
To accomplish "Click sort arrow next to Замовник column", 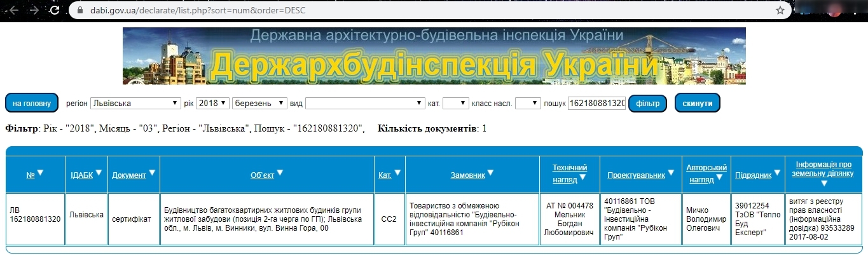I will (x=490, y=172).
